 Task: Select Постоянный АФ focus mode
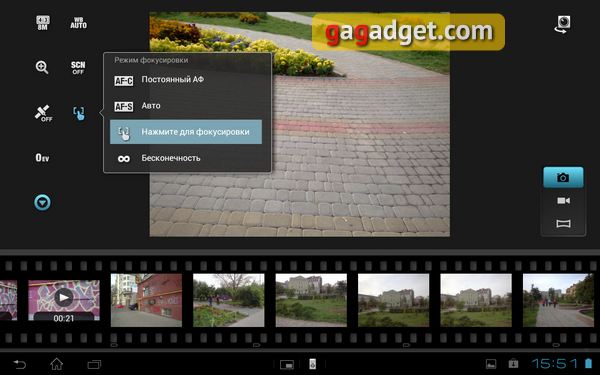[186, 80]
